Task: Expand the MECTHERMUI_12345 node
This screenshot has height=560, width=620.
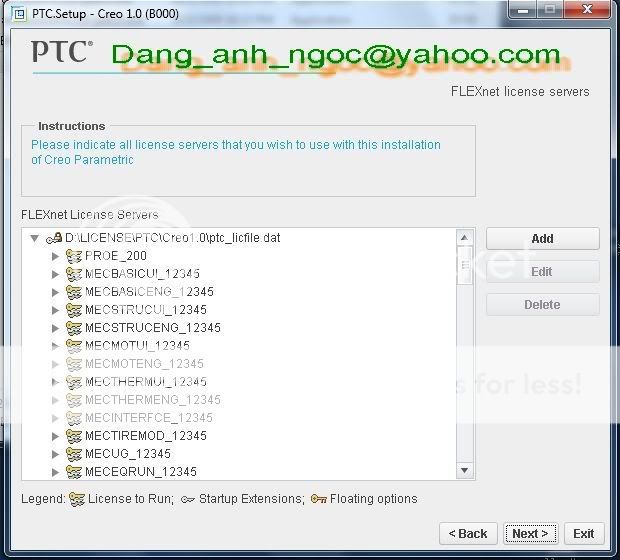Action: coord(56,382)
